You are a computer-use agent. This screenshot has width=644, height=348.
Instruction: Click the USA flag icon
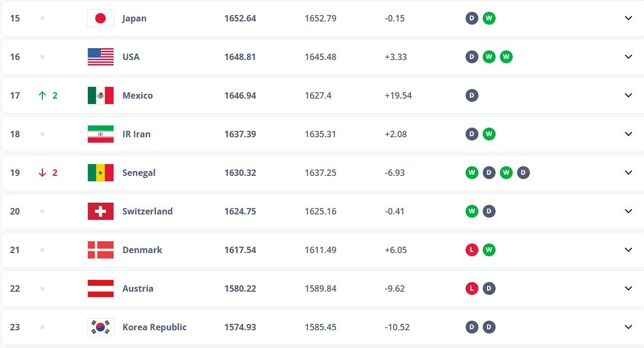pos(100,57)
